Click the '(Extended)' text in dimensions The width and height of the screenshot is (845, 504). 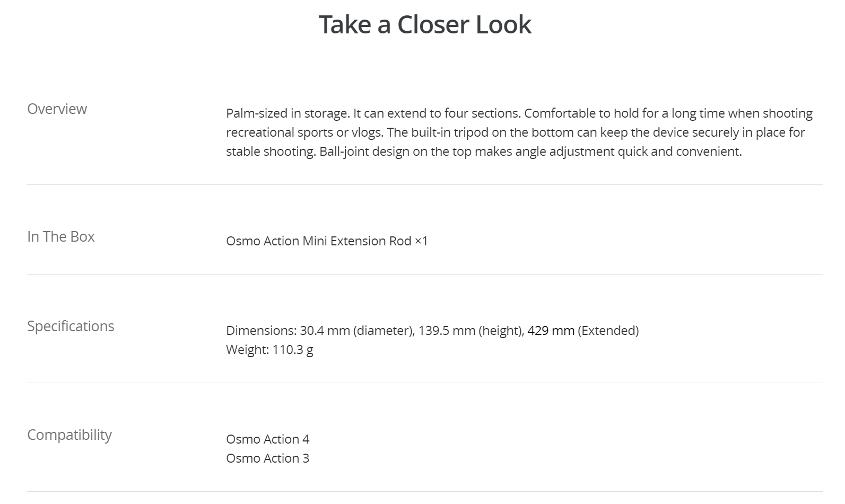click(608, 331)
